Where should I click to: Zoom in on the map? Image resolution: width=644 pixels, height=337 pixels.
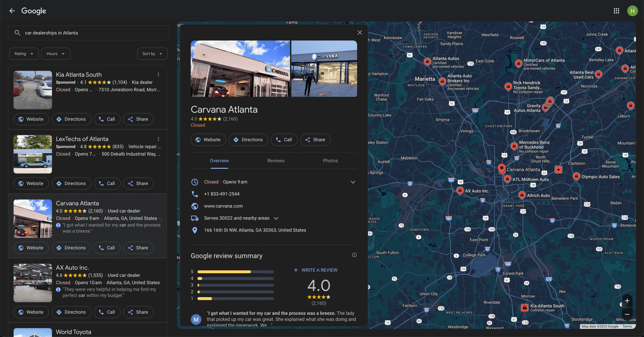coord(627,301)
